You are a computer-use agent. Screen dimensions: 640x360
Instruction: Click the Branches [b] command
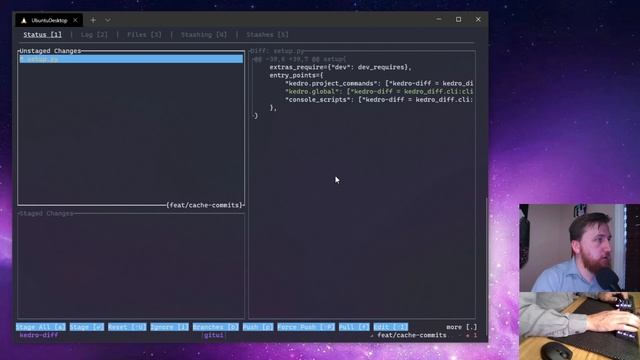216,327
